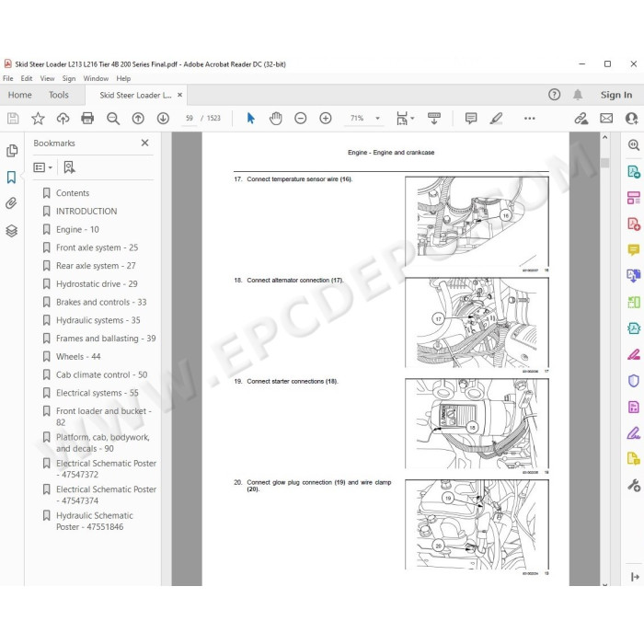Screen dimensions: 644x644
Task: Open the Fill & Sign tool in right pane
Action: pyautogui.click(x=633, y=433)
